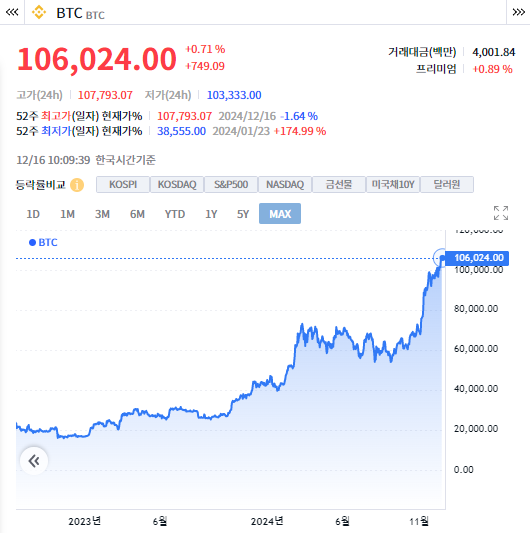The height and width of the screenshot is (533, 530).
Task: Click the +0.71 % change value
Action: [x=205, y=49]
